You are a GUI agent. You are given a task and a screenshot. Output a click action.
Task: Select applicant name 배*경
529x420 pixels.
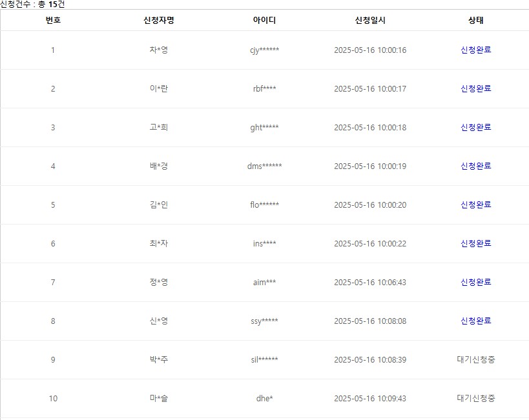[158, 166]
